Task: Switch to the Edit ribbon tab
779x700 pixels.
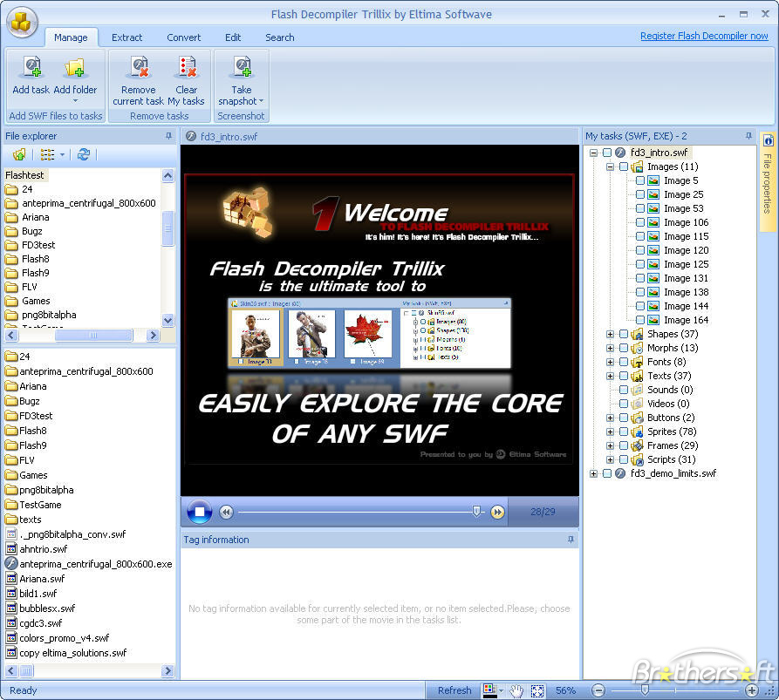Action: (x=233, y=37)
